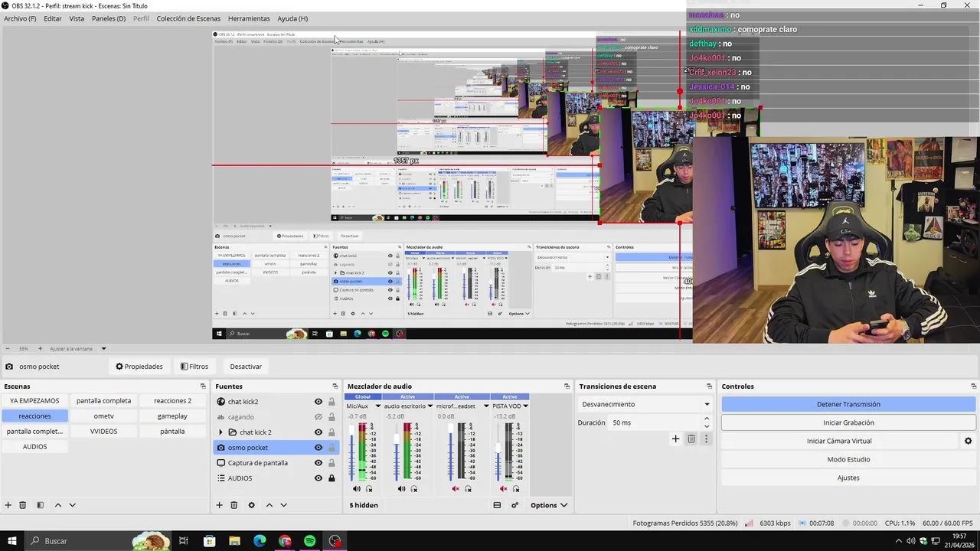Open advanced audio properties gears icon
Image resolution: width=980 pixels, height=551 pixels.
coord(514,505)
